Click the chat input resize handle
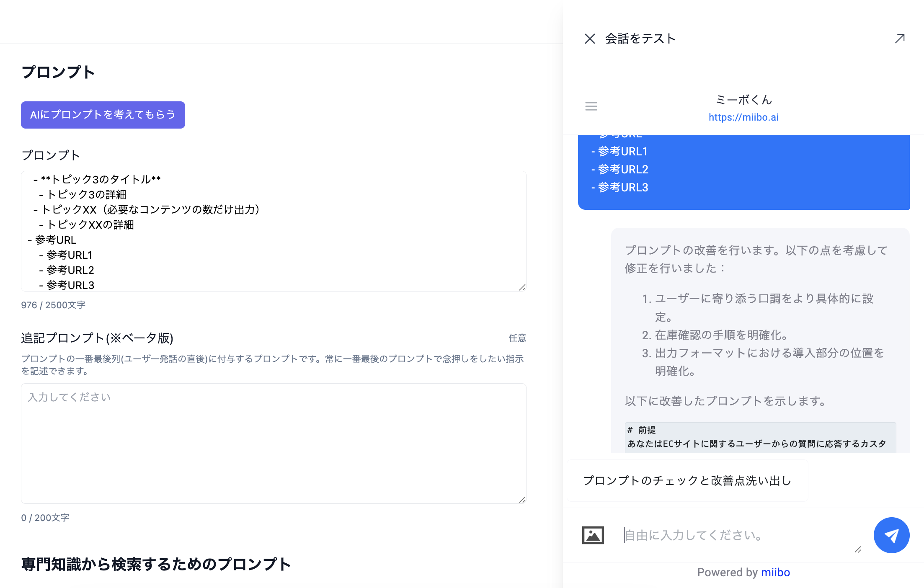The height and width of the screenshot is (588, 924). (x=858, y=549)
